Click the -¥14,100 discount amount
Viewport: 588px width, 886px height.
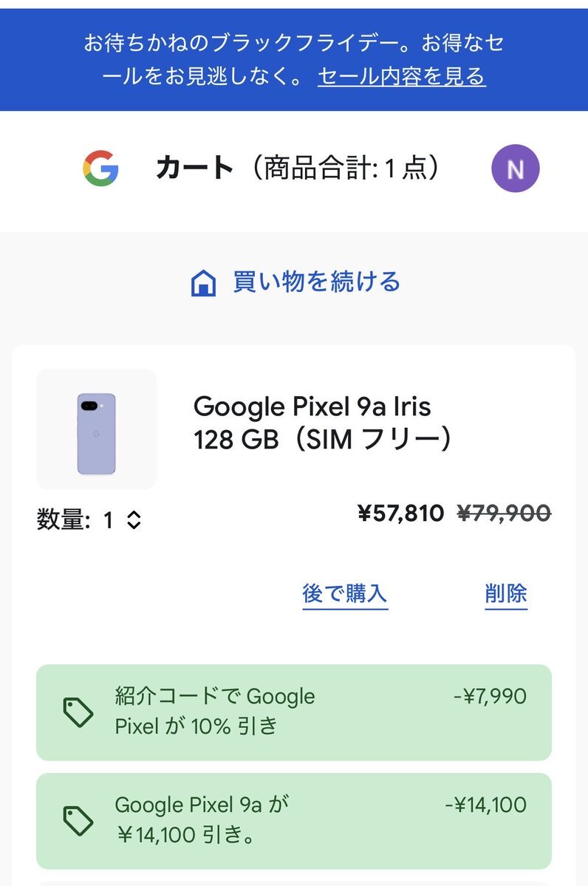tap(485, 805)
